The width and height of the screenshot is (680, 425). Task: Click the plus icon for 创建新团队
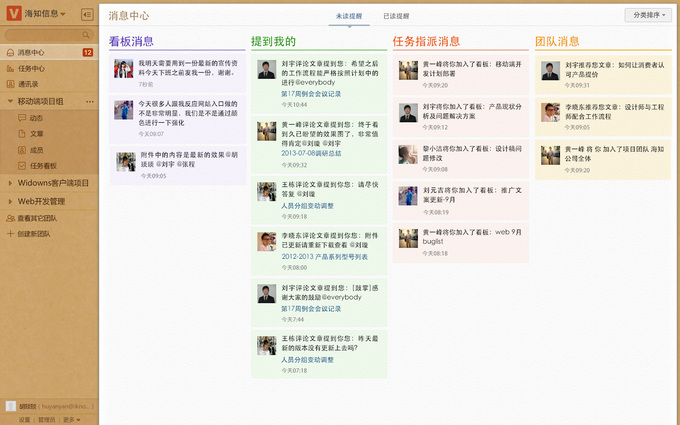click(10, 234)
